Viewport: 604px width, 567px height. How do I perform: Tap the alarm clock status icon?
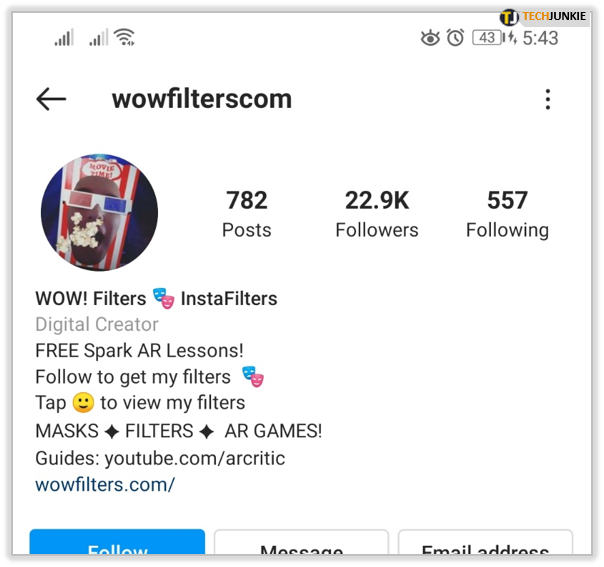tap(455, 38)
